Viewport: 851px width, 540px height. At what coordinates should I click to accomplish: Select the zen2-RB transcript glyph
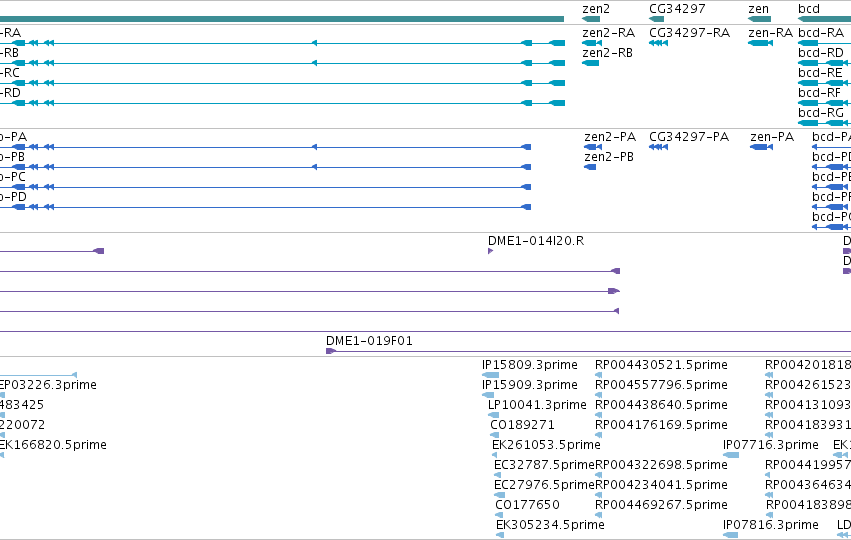[x=590, y=63]
